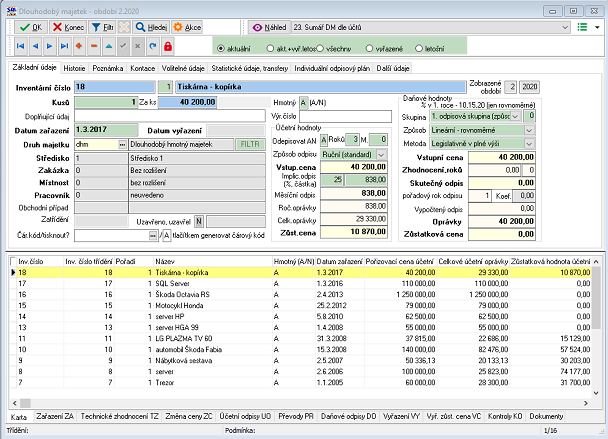Go to previous record arrow icon
The height and width of the screenshot is (439, 608).
pos(35,46)
